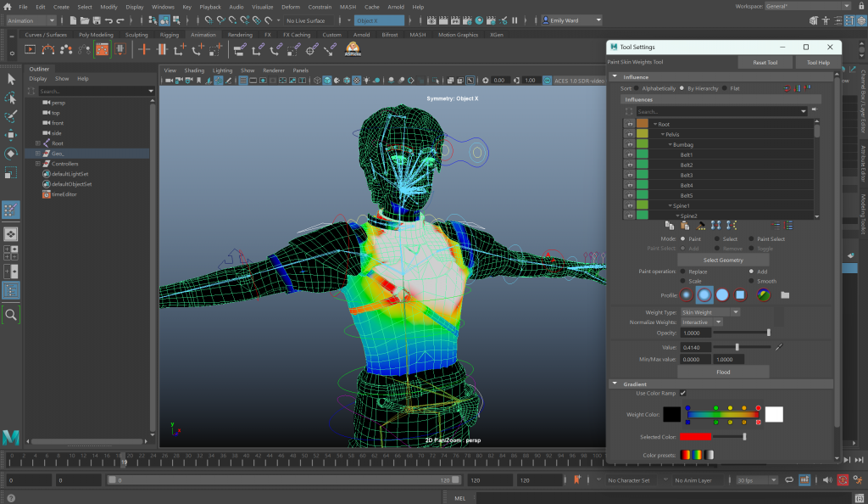
Task: Click the Copy weights icon below influences
Action: [669, 225]
